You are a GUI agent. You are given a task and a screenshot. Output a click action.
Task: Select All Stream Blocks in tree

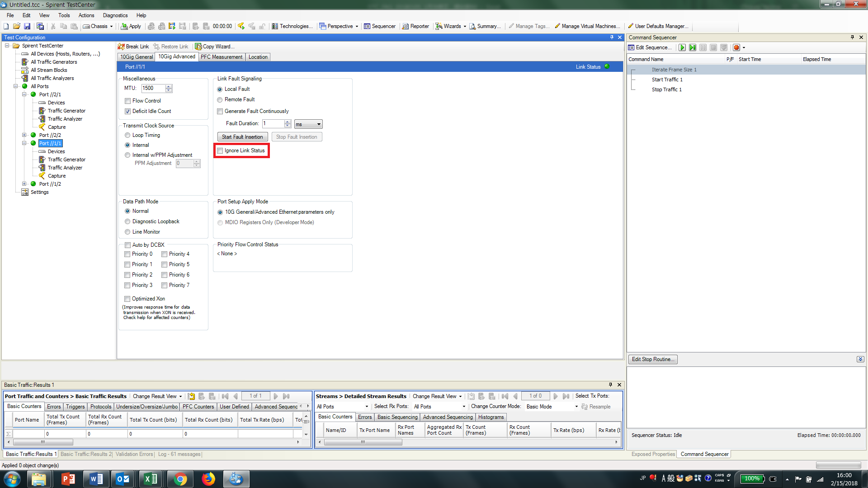pyautogui.click(x=49, y=70)
